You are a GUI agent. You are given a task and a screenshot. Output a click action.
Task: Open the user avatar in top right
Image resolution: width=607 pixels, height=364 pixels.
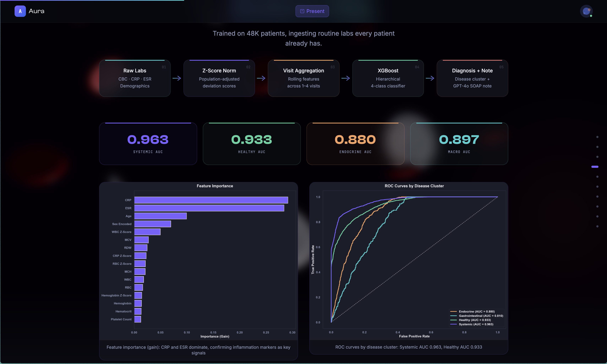tap(586, 11)
